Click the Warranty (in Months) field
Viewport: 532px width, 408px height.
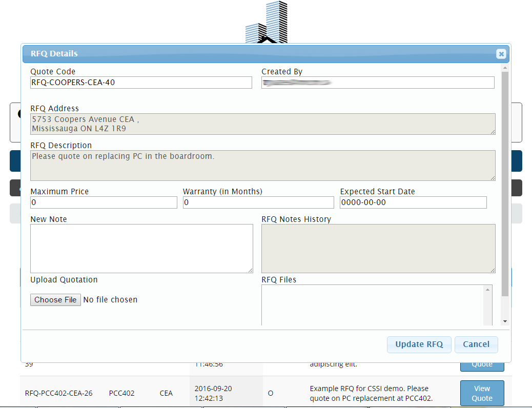coord(258,202)
